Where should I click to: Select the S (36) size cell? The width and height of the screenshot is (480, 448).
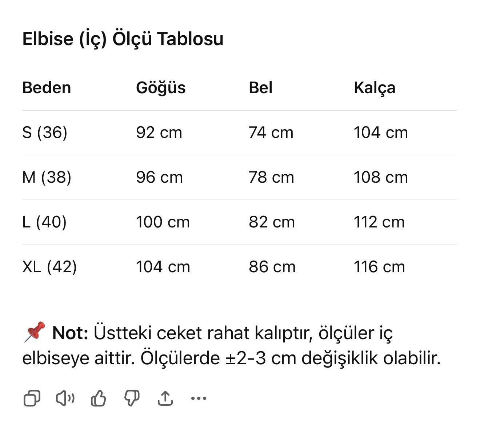45,132
